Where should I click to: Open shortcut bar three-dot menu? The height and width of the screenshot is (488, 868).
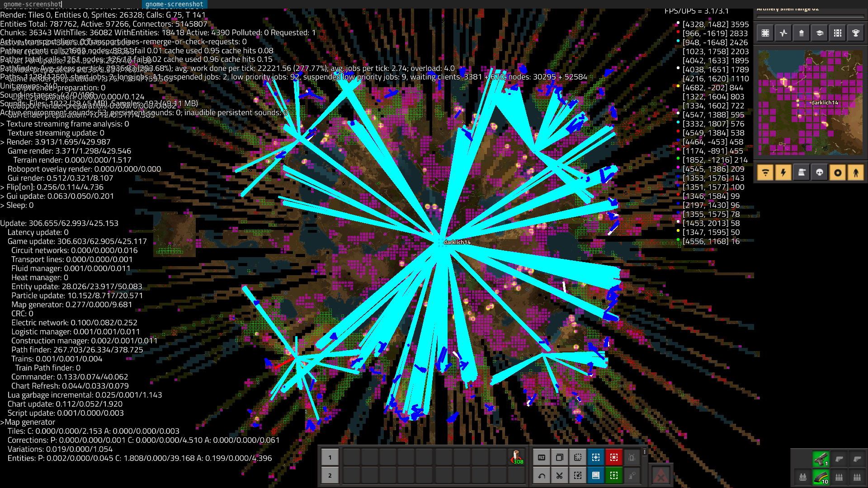pos(645,452)
